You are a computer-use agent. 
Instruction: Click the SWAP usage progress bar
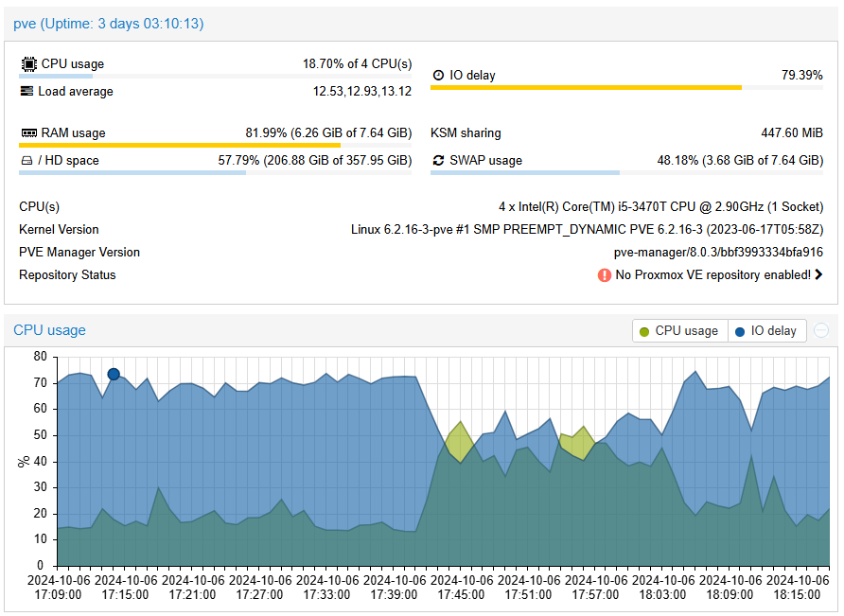(x=525, y=173)
